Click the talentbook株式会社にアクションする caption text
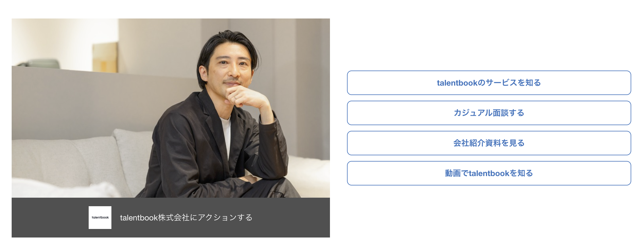This screenshot has width=644, height=252. pyautogui.click(x=186, y=218)
